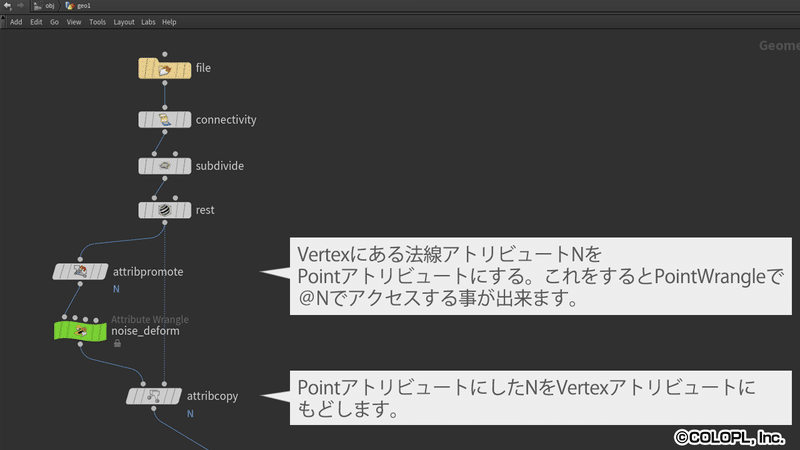Image resolution: width=800 pixels, height=450 pixels.
Task: Select the noise_deform wrangle node icon
Action: pyautogui.click(x=80, y=331)
